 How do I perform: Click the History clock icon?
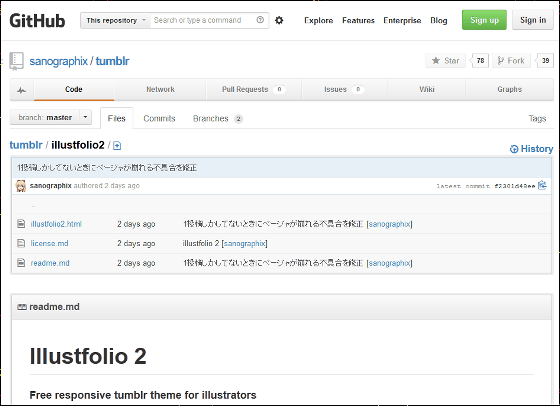[x=514, y=149]
